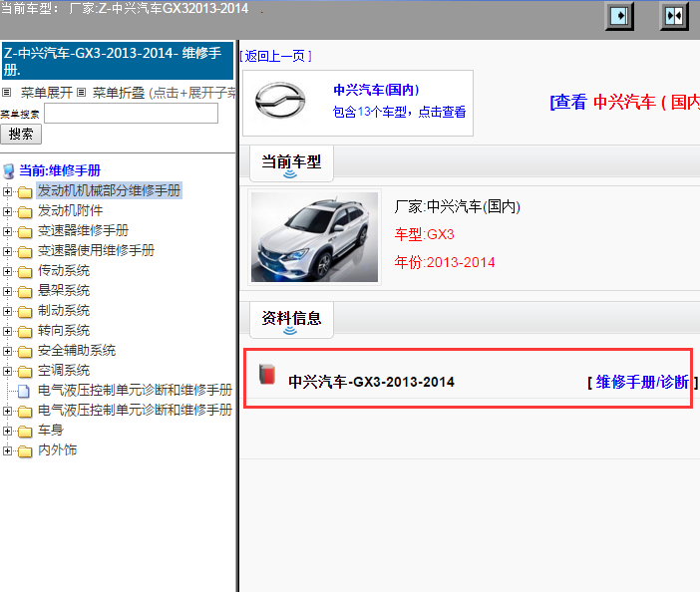Click the 菜单折叠 icon
700x592 pixels.
click(x=81, y=93)
